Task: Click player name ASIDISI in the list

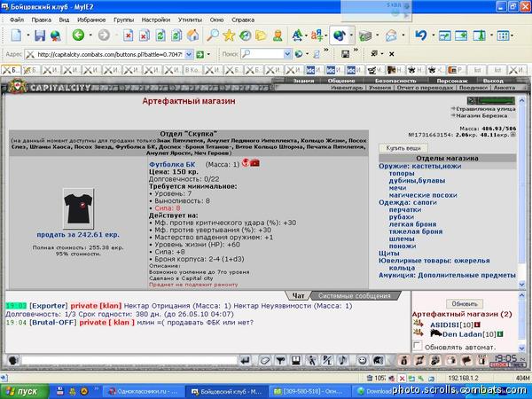Action: pyautogui.click(x=445, y=325)
